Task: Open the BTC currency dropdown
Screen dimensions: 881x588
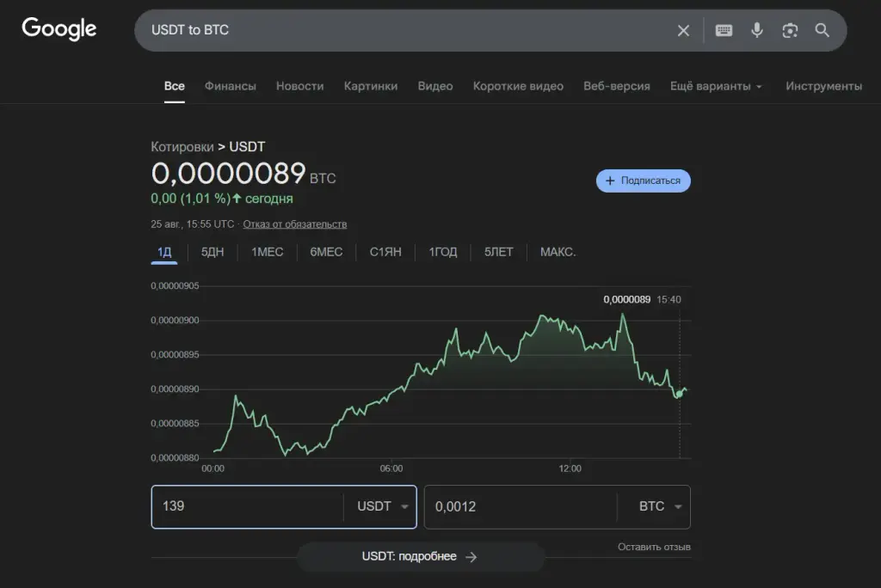Action: (660, 506)
